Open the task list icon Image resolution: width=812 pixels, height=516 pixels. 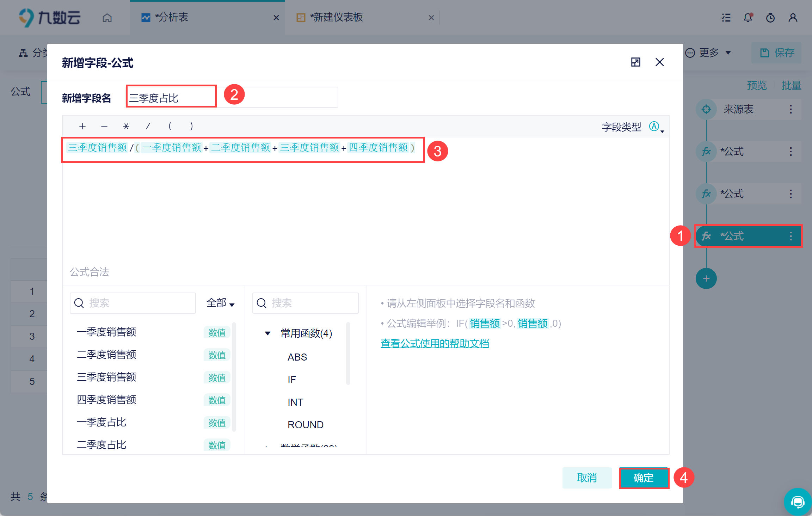click(x=726, y=18)
